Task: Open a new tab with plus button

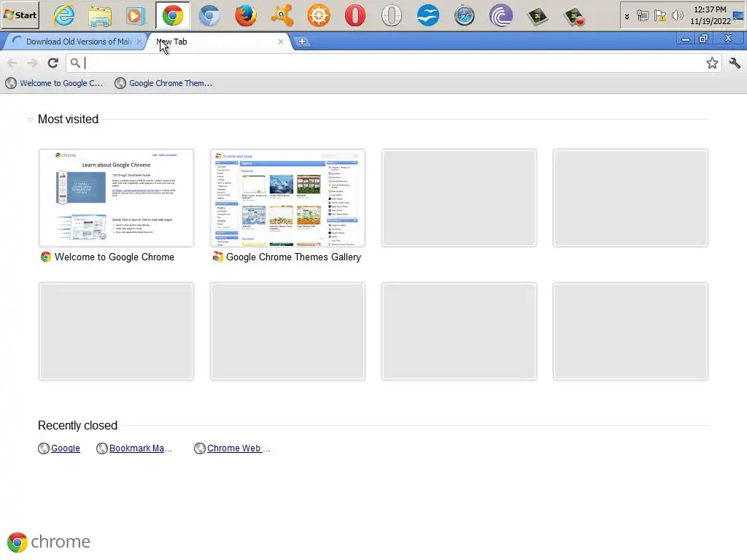Action: click(x=301, y=42)
